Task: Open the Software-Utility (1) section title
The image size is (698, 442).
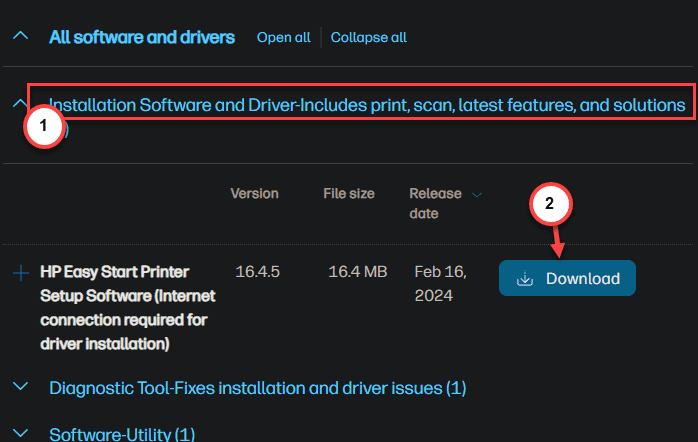Action: coord(122,434)
